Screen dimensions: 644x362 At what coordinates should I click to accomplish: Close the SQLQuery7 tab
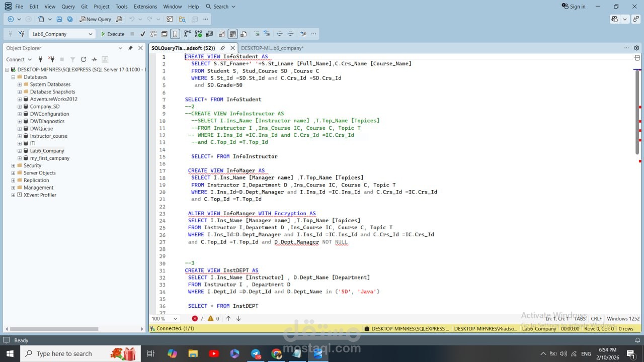pos(232,48)
